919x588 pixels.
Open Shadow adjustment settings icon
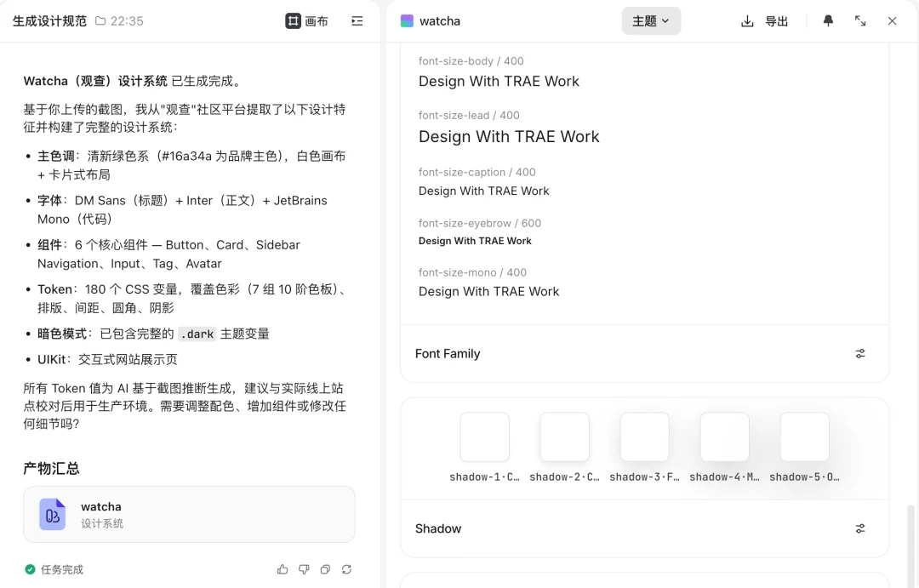(859, 528)
